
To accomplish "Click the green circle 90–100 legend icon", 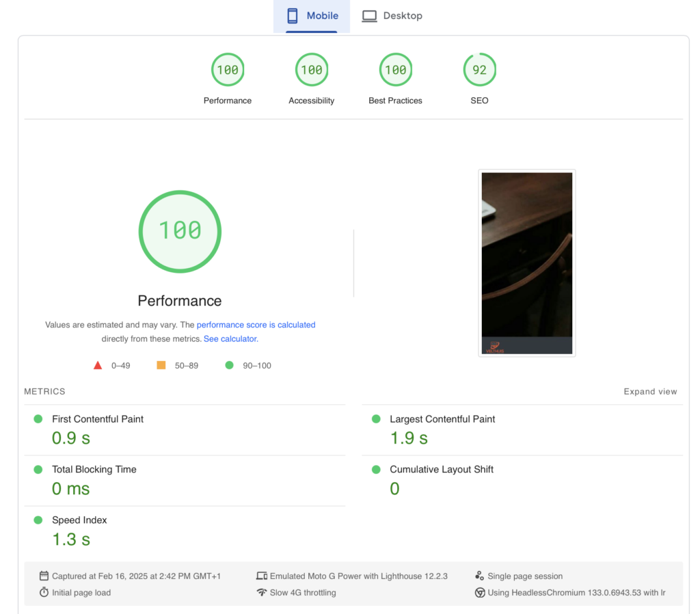I will pyautogui.click(x=230, y=365).
